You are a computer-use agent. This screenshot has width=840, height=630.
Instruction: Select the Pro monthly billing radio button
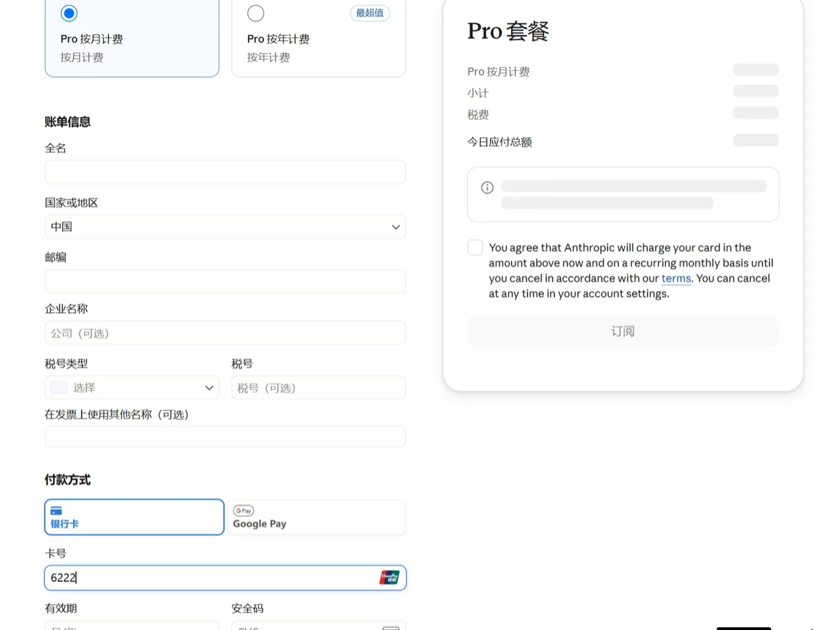[x=69, y=13]
